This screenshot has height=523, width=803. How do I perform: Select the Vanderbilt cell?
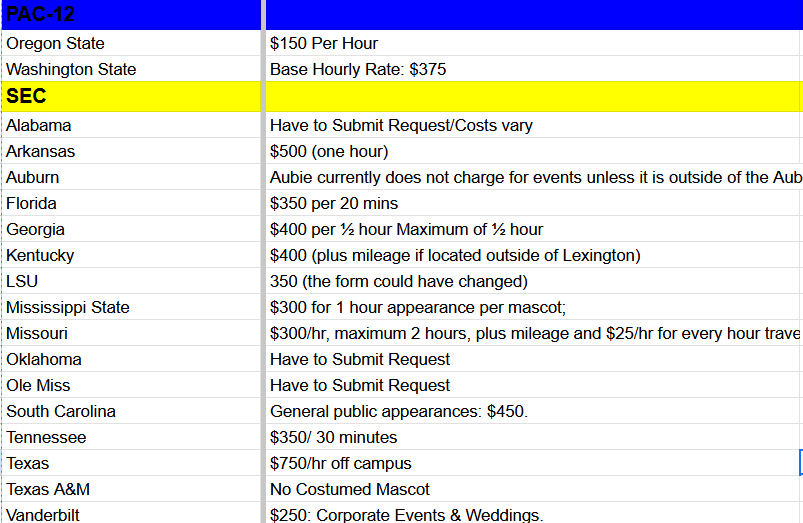click(131, 514)
